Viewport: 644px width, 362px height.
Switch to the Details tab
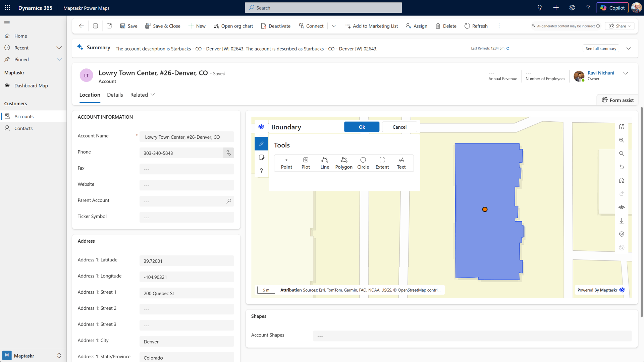click(x=115, y=95)
